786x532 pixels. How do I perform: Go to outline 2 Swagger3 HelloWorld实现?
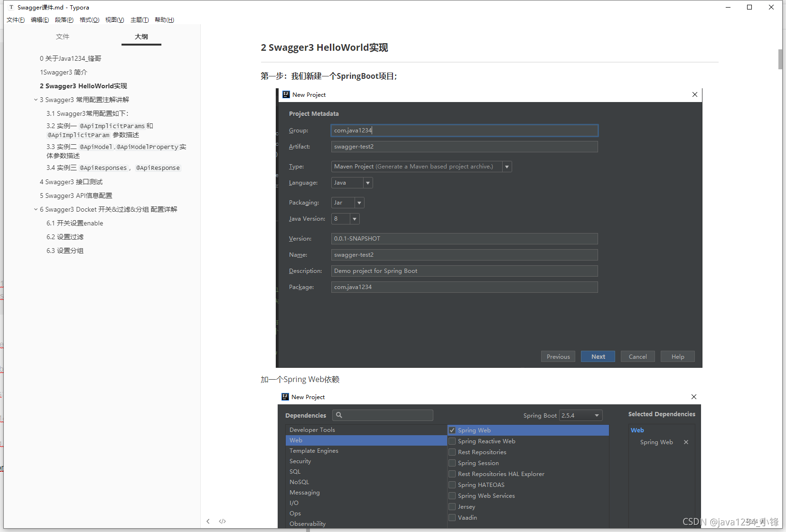[84, 86]
